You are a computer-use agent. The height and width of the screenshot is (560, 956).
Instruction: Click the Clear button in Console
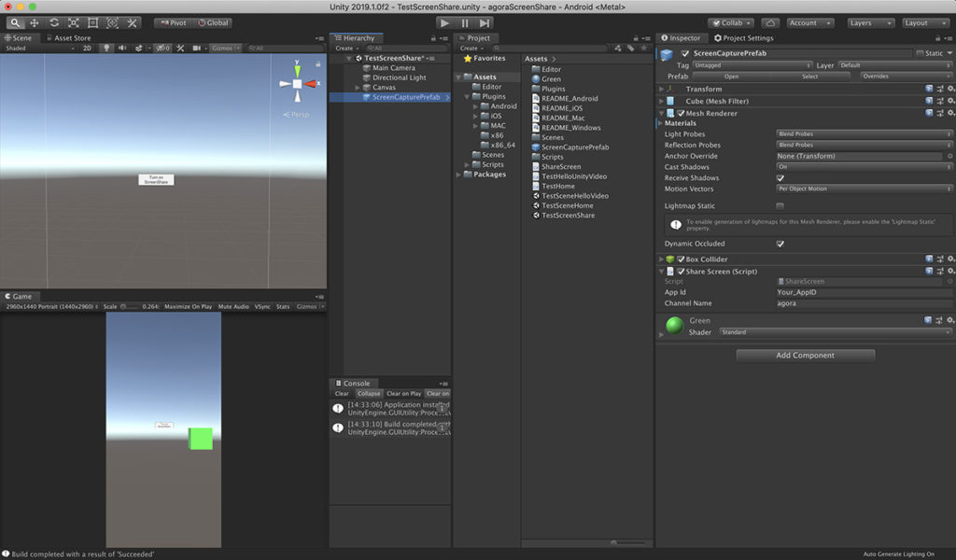(342, 394)
